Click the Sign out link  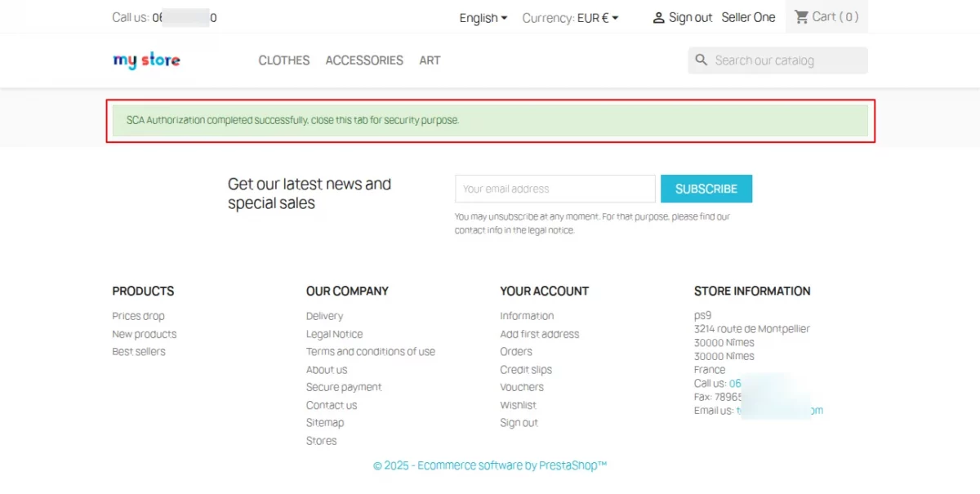[690, 16]
